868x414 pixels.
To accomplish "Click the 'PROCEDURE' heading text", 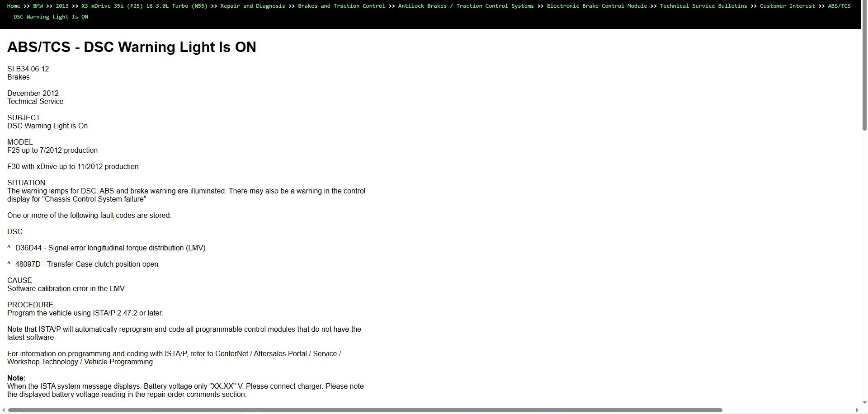I will click(30, 305).
